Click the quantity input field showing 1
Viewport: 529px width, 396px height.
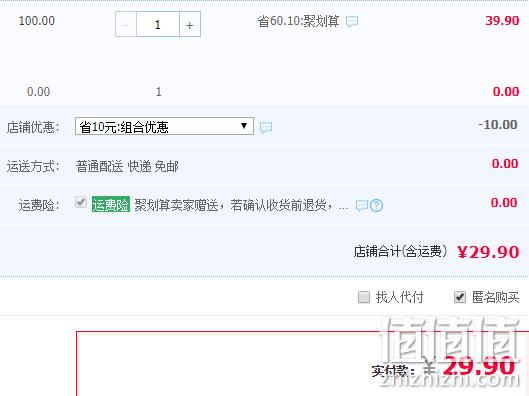pos(158,24)
